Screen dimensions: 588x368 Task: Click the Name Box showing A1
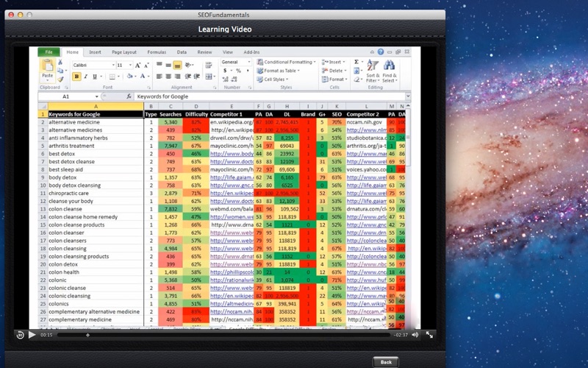tap(69, 96)
